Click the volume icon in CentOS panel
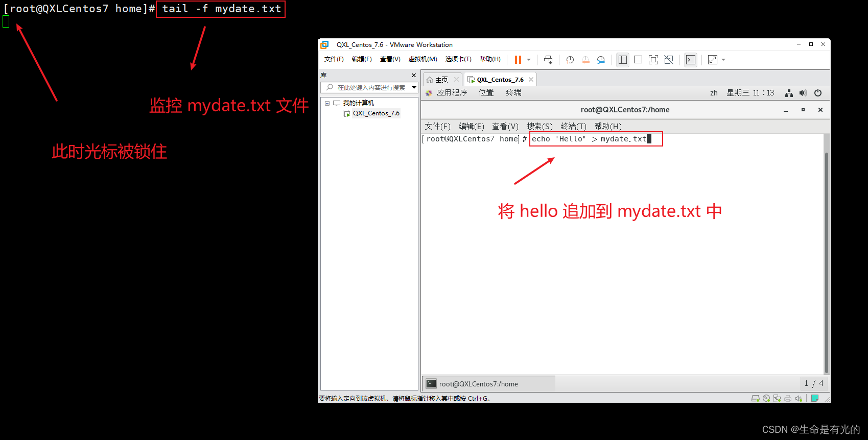The width and height of the screenshot is (868, 440). (803, 93)
